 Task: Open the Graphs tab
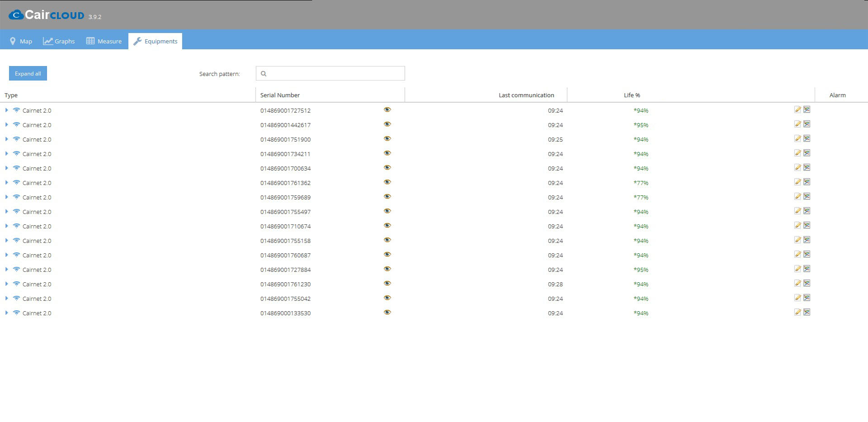coord(59,41)
